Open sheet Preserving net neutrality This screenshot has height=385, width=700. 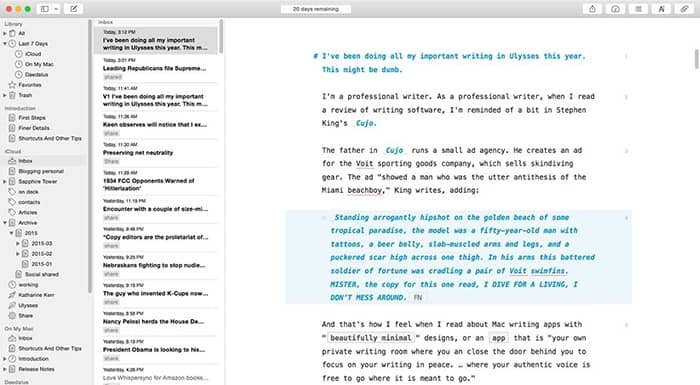click(156, 153)
